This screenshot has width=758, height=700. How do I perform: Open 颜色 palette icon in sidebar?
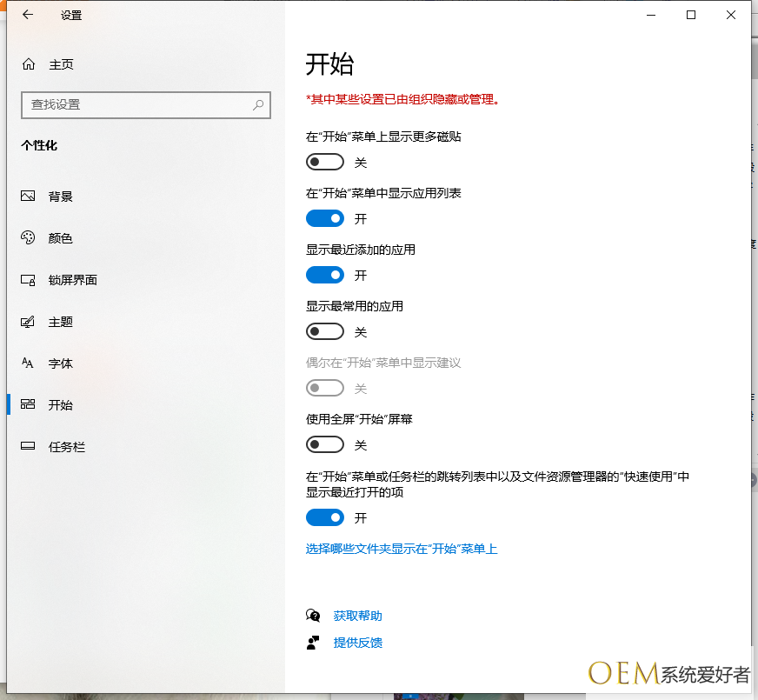(29, 238)
